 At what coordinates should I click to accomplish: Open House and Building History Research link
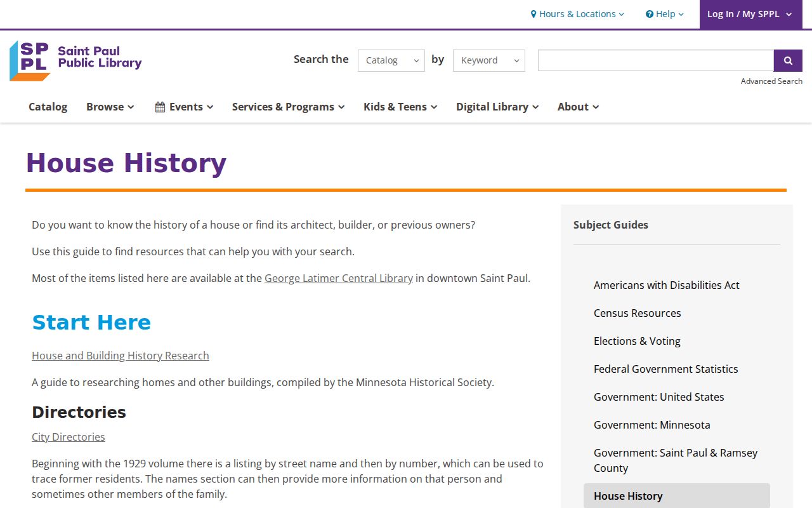point(121,356)
